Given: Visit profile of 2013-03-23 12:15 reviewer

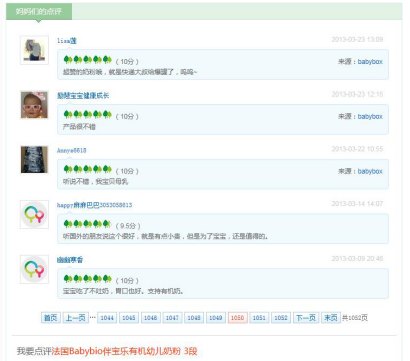Looking at the screenshot, I should point(83,96).
